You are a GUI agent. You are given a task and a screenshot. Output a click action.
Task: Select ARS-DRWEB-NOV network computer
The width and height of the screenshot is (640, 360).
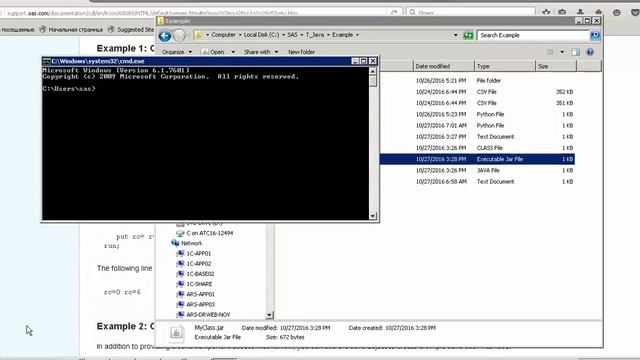pos(208,315)
